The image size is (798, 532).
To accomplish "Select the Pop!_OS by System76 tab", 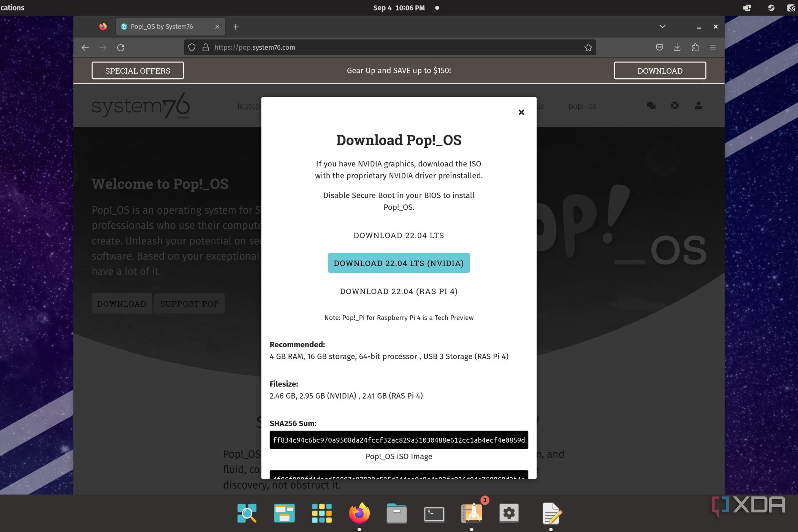I will point(170,27).
